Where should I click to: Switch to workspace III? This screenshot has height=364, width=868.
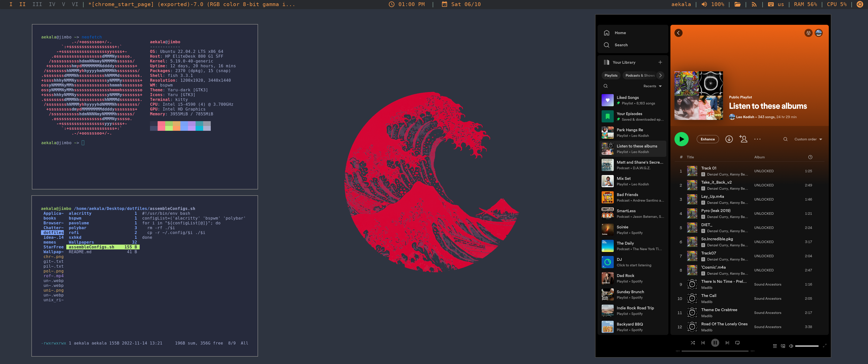(37, 4)
